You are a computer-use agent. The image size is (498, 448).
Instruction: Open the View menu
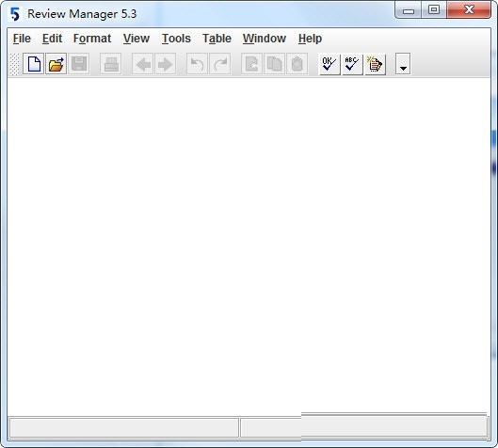pyautogui.click(x=137, y=39)
